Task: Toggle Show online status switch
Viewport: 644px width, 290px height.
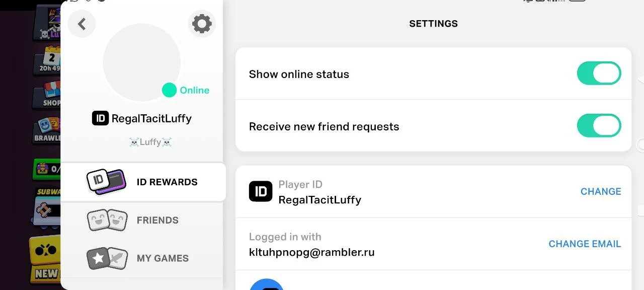Action: click(599, 74)
